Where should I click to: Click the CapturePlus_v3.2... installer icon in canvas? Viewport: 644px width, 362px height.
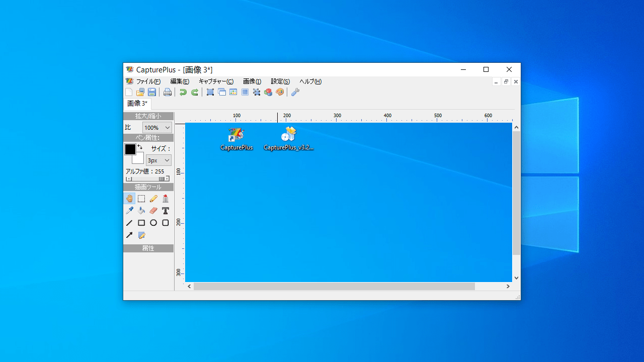(289, 139)
